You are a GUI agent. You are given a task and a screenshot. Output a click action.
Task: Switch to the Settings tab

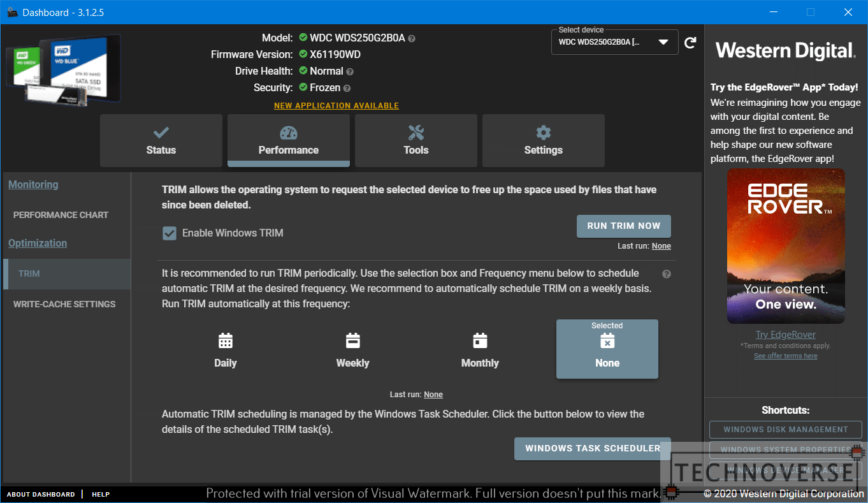tap(544, 140)
